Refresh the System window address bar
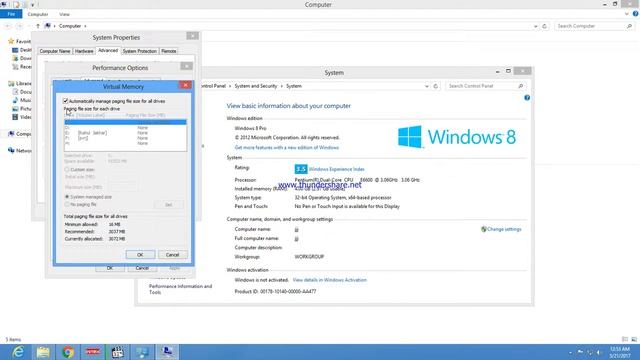Screen dimensions: 640x360 pyautogui.click(x=436, y=86)
